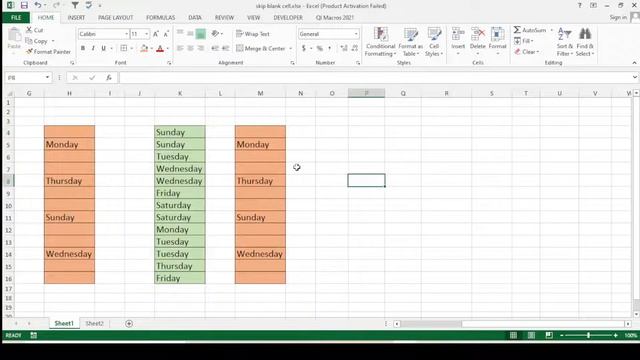Select the Format Painter tool
Viewport: 640px width, 360px height.
click(x=48, y=52)
